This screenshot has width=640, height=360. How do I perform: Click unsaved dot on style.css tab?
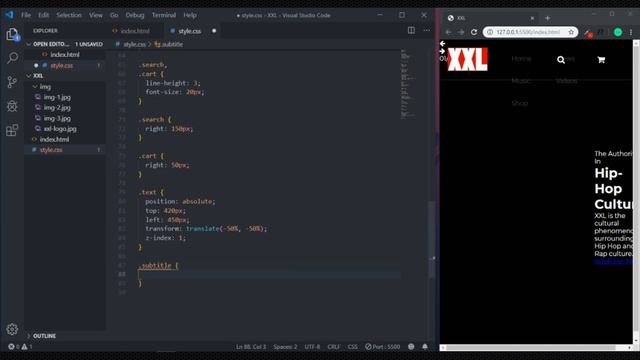(214, 31)
